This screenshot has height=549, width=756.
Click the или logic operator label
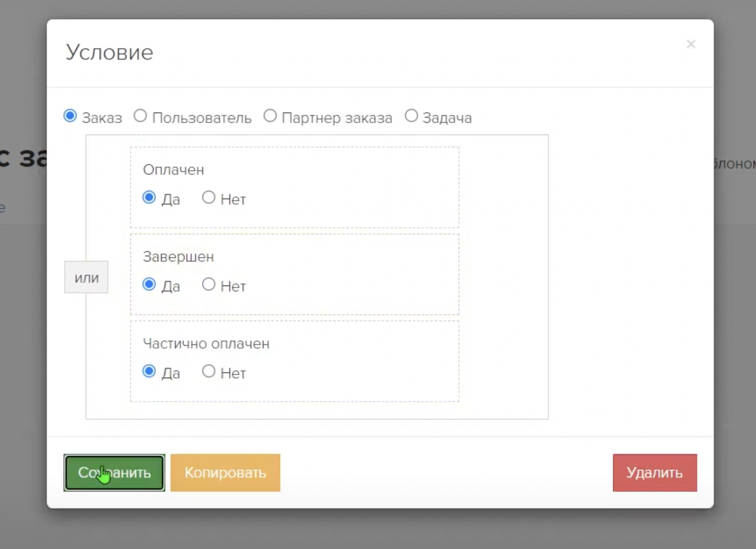(x=86, y=277)
